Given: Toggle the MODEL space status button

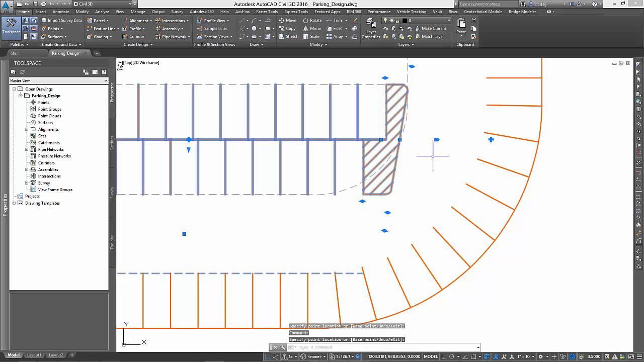Looking at the screenshot, I should (431, 356).
